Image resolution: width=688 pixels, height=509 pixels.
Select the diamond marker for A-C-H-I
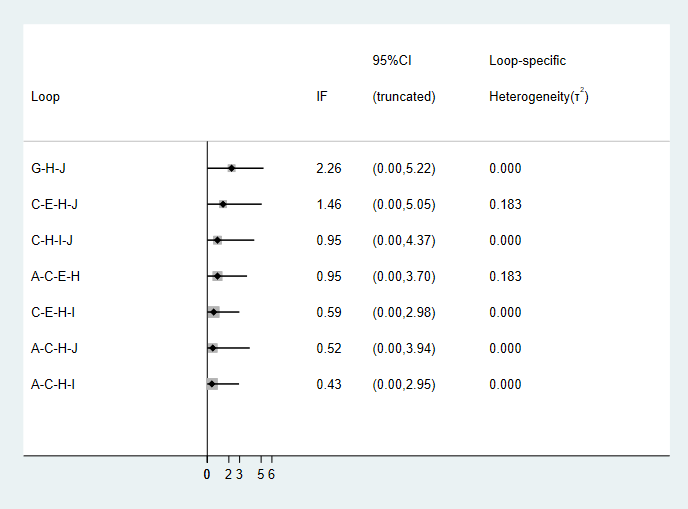(x=212, y=384)
